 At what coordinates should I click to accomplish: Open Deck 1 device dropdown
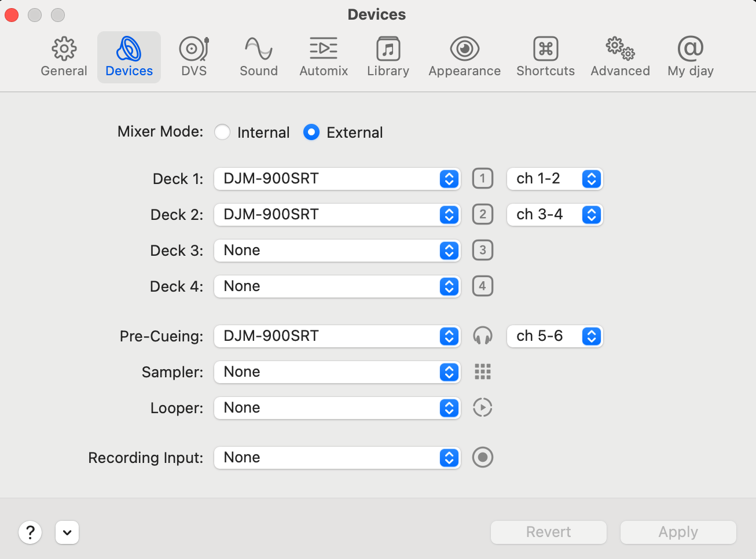[337, 179]
